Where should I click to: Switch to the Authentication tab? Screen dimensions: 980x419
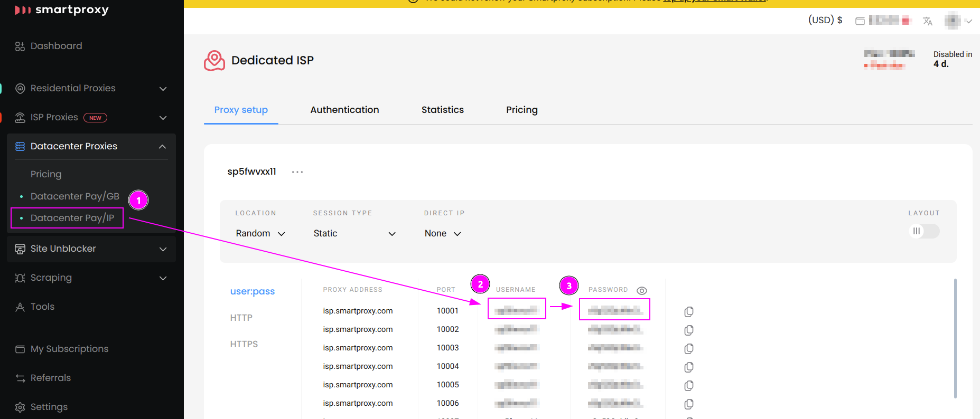[344, 110]
